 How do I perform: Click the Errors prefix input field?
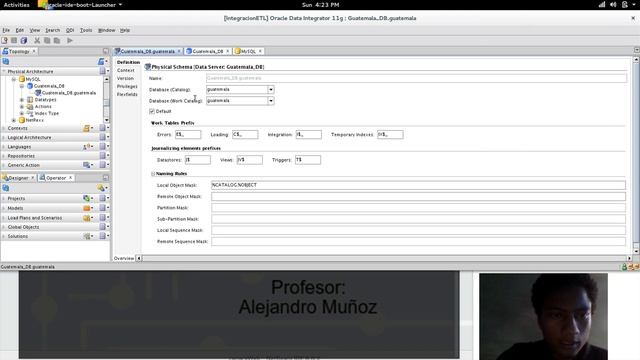pos(188,134)
